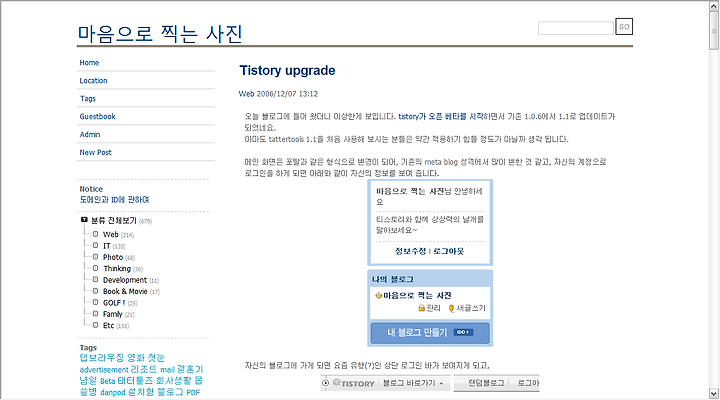The height and width of the screenshot is (400, 720).
Task: Collapse the 분류 전체보기 category tree
Action: (84, 220)
